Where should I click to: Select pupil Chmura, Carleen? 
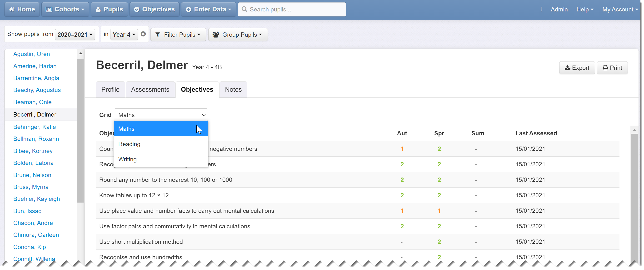pos(36,235)
